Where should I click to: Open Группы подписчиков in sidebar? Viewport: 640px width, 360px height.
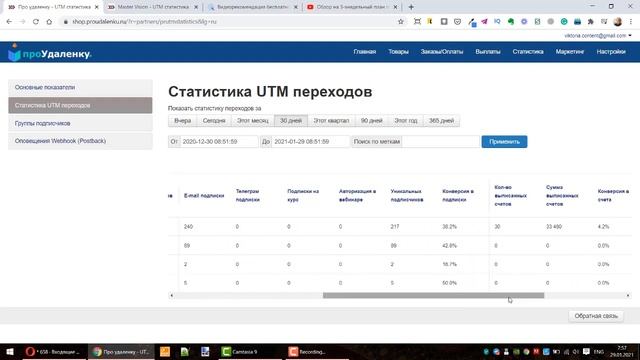point(80,123)
